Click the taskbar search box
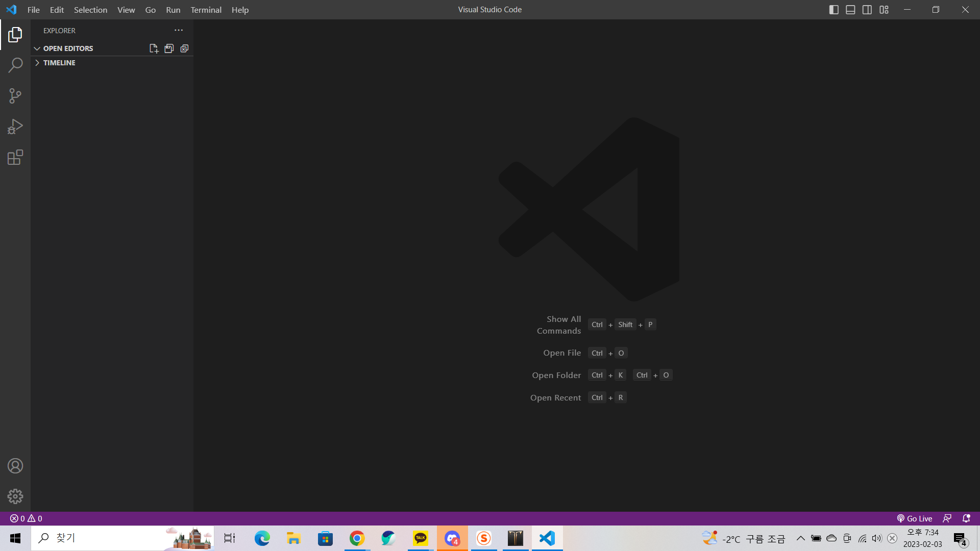The height and width of the screenshot is (551, 980). (122, 538)
